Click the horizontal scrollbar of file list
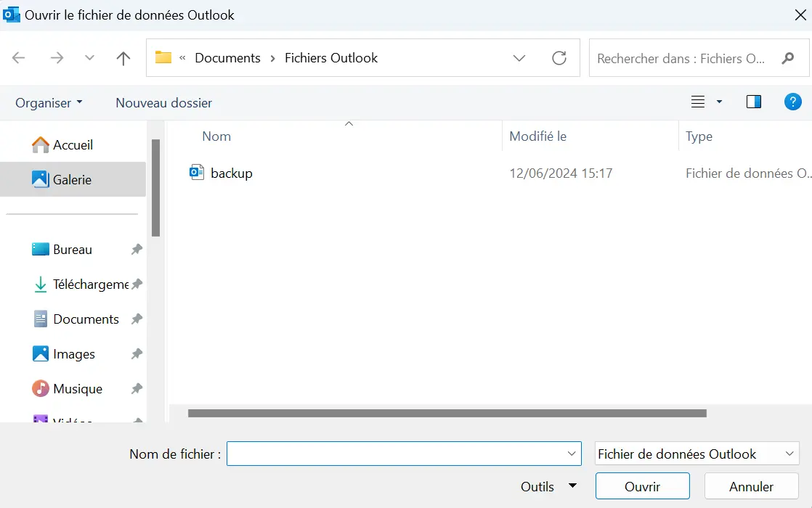Viewport: 812px width, 508px height. (x=447, y=414)
